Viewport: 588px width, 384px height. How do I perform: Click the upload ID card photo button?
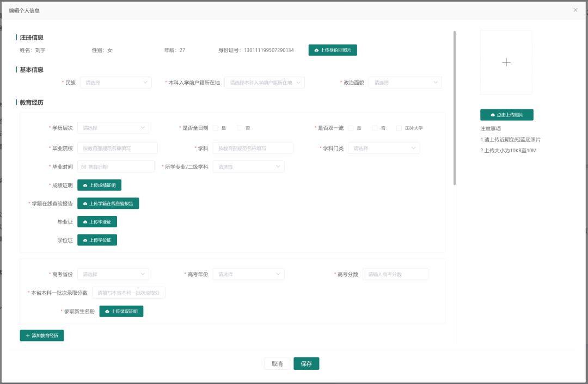(332, 50)
